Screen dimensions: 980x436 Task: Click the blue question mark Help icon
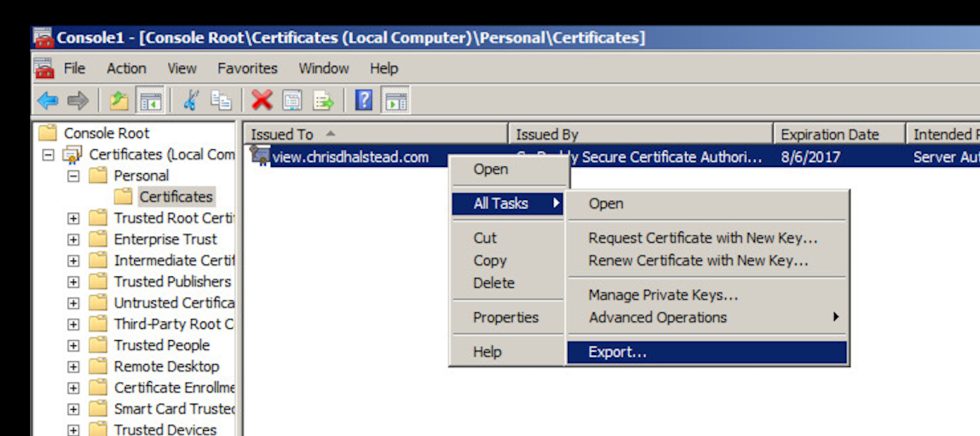pyautogui.click(x=363, y=100)
